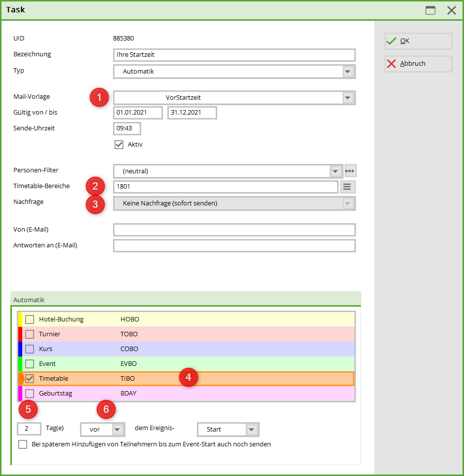Maximize the Task dialog window
Image resolution: width=464 pixels, height=476 pixels.
pyautogui.click(x=430, y=10)
